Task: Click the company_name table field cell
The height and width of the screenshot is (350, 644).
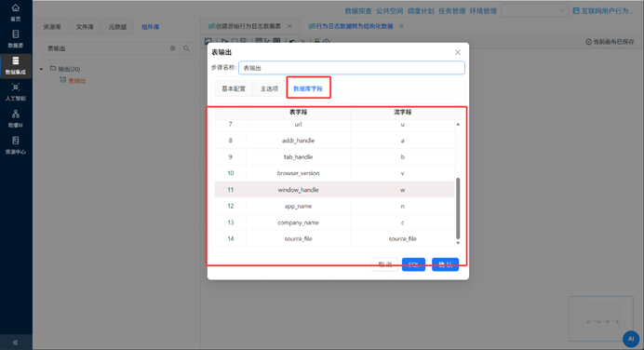Action: click(298, 222)
